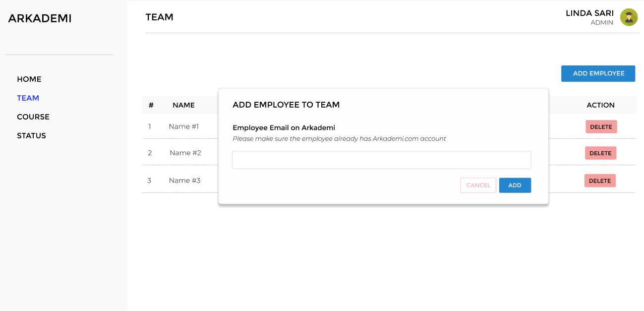Click the ACTION column header
The height and width of the screenshot is (311, 644).
[x=600, y=105]
